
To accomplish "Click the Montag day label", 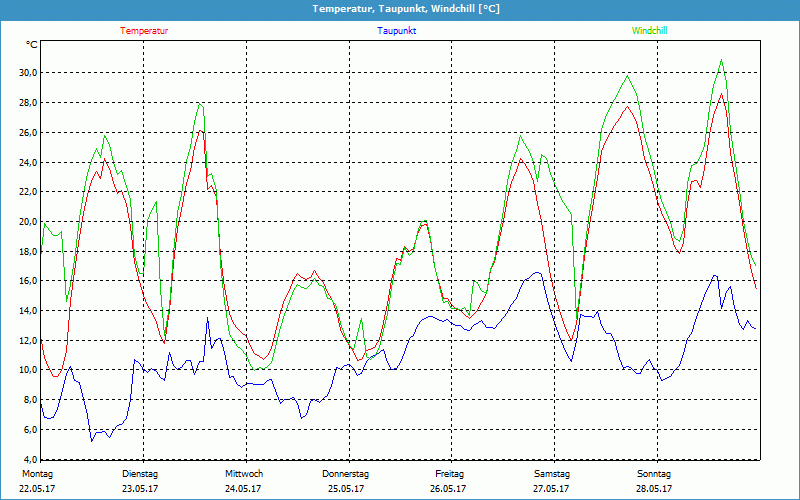I will pyautogui.click(x=37, y=474).
